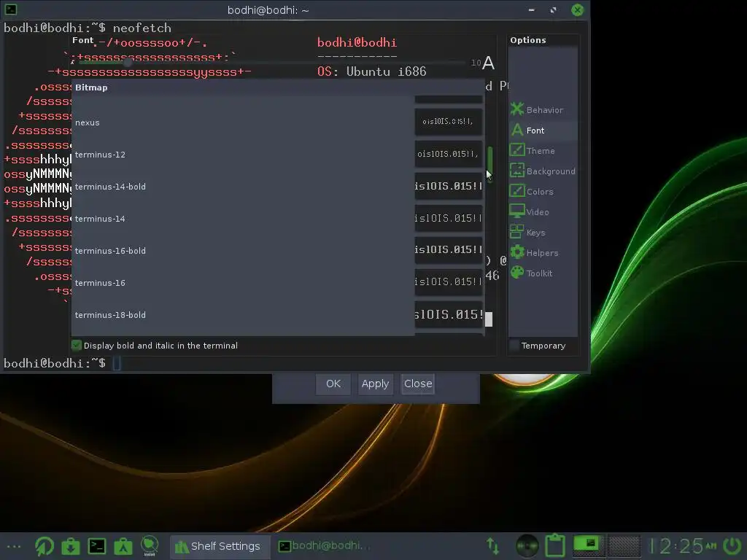This screenshot has height=560, width=747.
Task: Open the Bodhi main menu launcher
Action: (44, 545)
